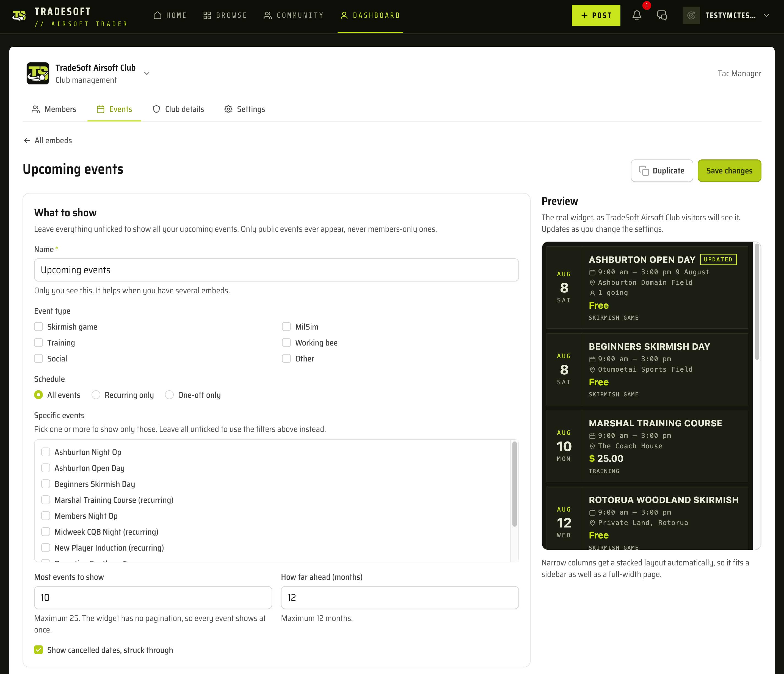Switch to the Settings tab
The image size is (784, 674).
(x=245, y=109)
